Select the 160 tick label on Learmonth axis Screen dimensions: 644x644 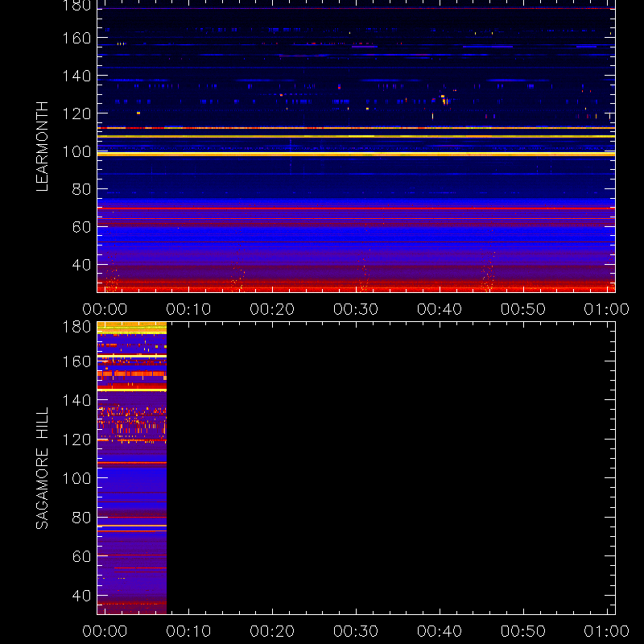pos(76,38)
